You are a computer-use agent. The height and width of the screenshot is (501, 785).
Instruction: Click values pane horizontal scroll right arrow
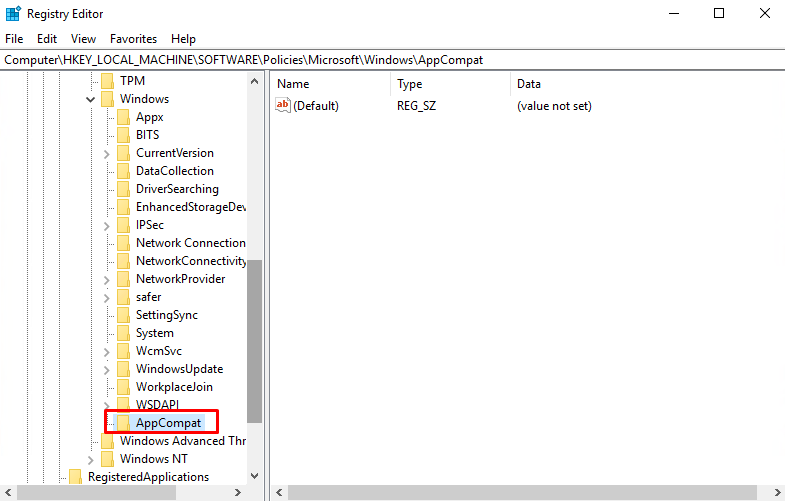(x=777, y=492)
